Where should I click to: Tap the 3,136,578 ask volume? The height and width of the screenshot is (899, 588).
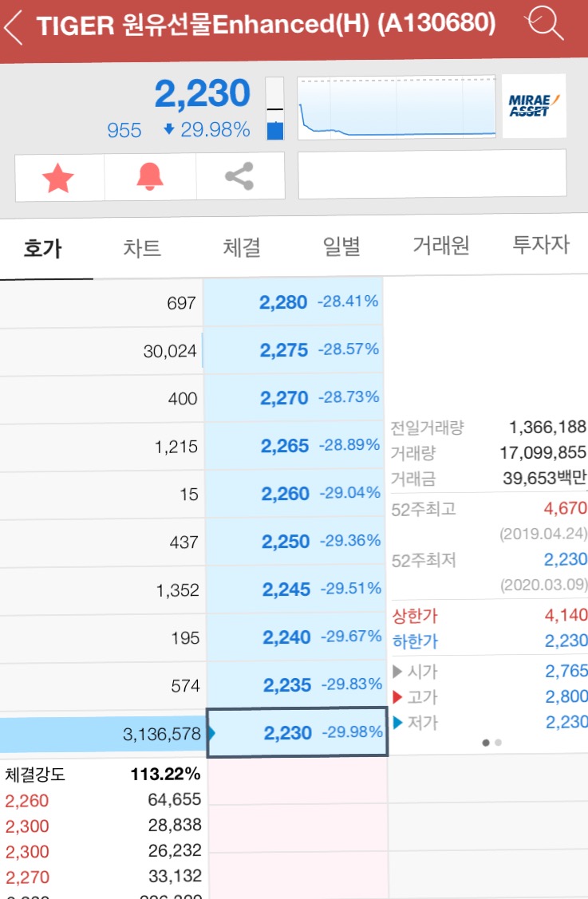click(162, 734)
